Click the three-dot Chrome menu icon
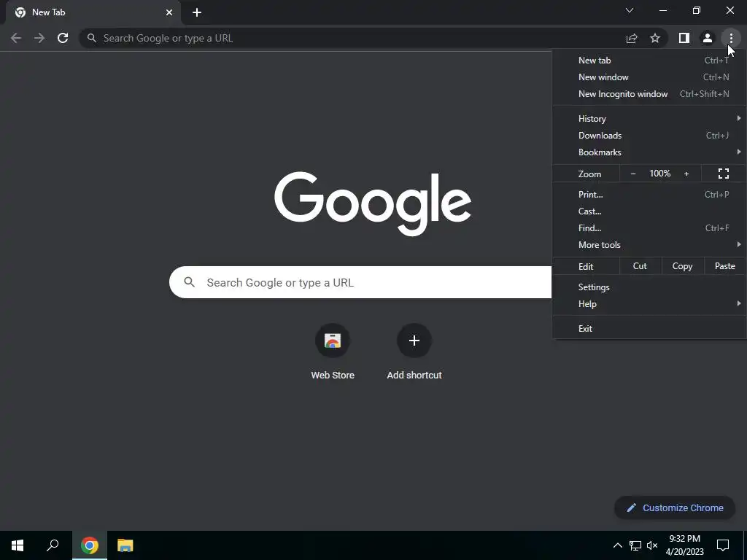Screen dimensions: 747x560 click(731, 38)
